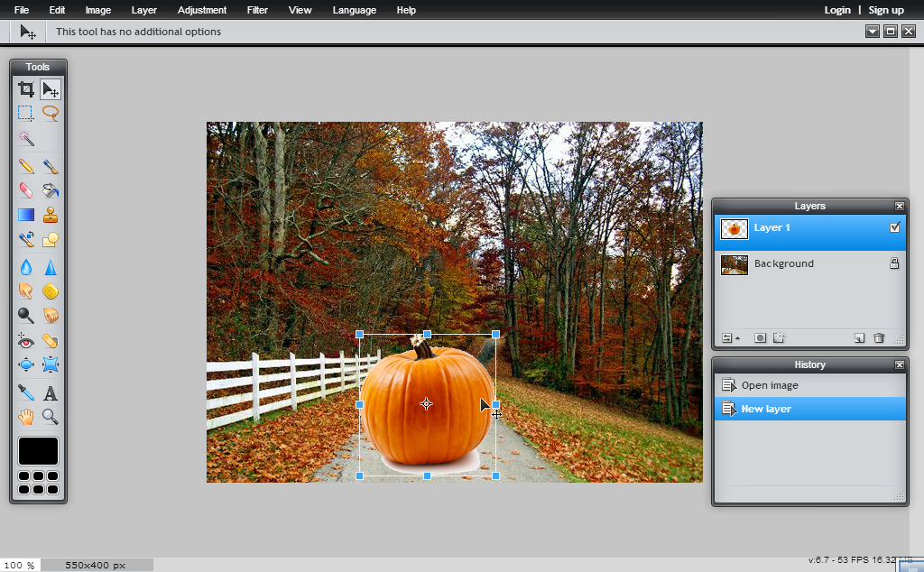The image size is (924, 572).
Task: Open the File menu
Action: (22, 10)
